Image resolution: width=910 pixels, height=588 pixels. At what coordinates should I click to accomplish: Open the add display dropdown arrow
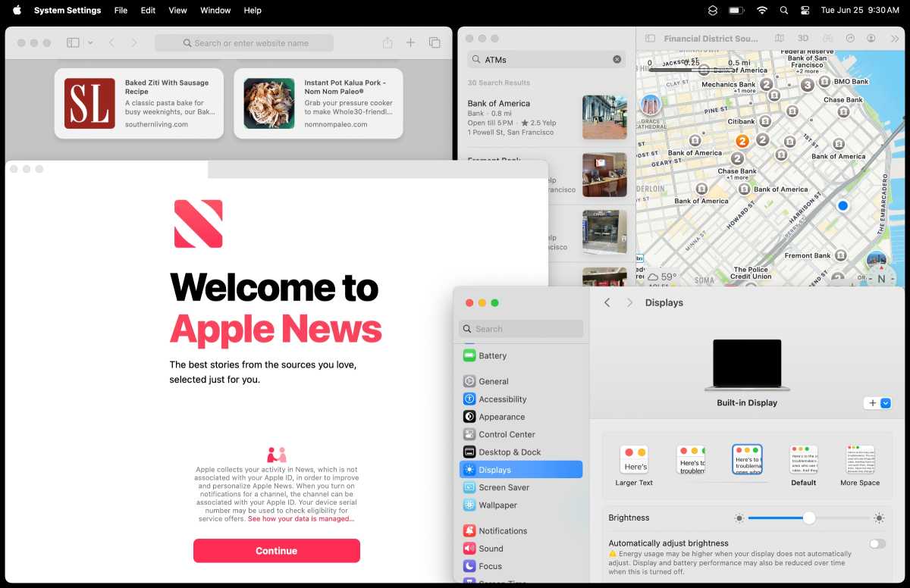click(x=886, y=403)
